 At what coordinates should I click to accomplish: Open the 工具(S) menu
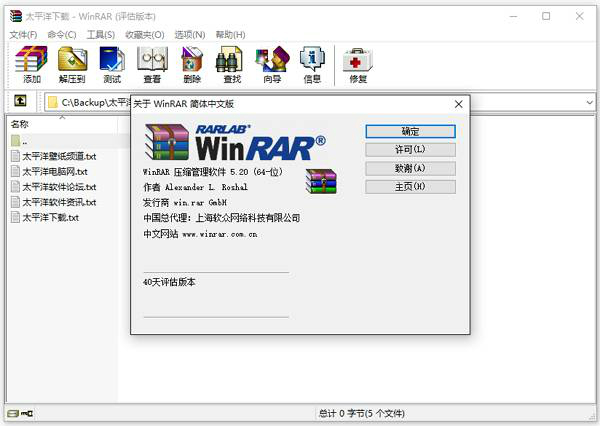click(x=101, y=35)
